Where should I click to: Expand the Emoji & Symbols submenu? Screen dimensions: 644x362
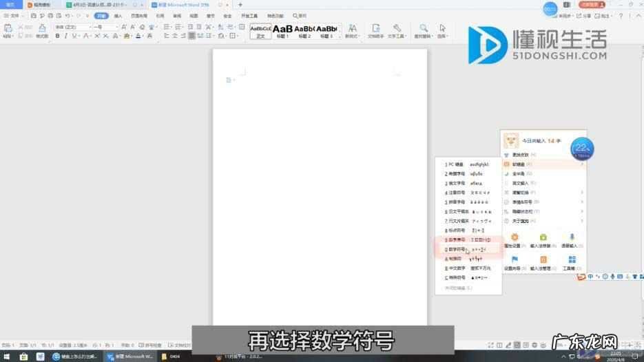[581, 202]
